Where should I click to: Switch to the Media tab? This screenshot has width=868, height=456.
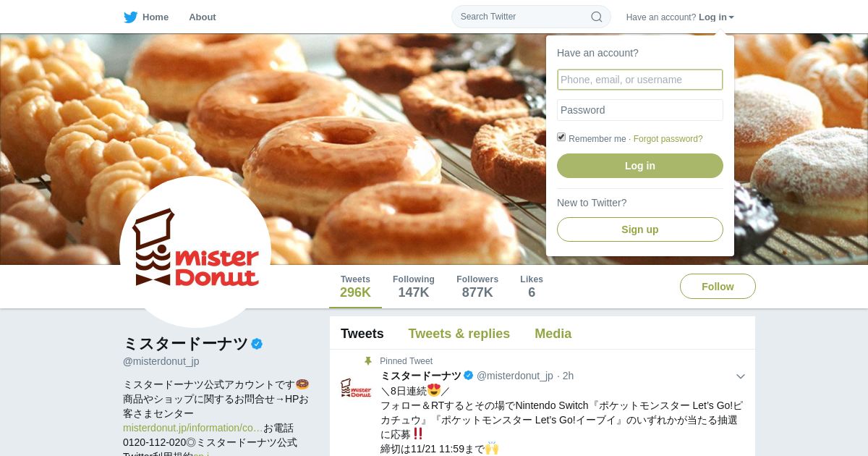[x=553, y=334]
